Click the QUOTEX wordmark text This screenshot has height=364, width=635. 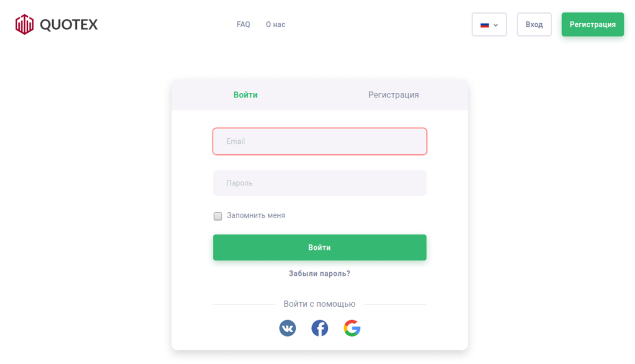pos(68,24)
